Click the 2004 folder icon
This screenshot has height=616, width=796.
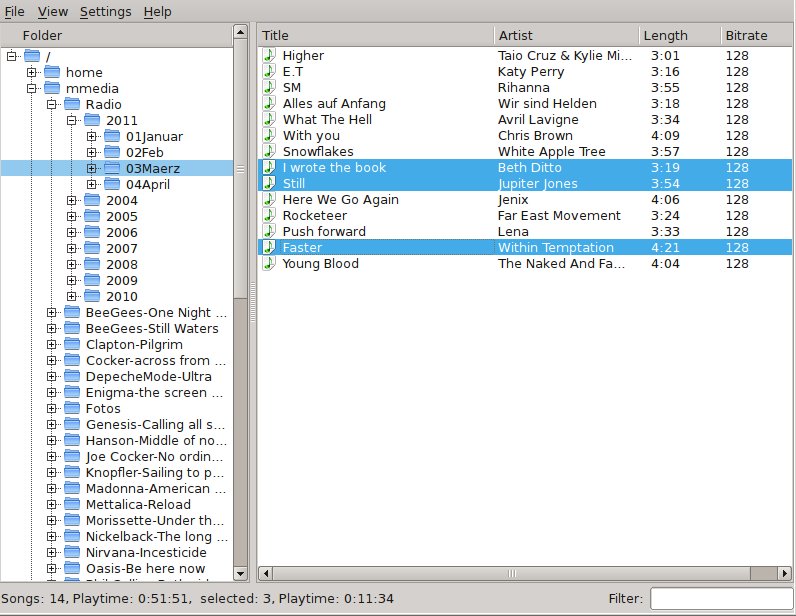tap(92, 200)
